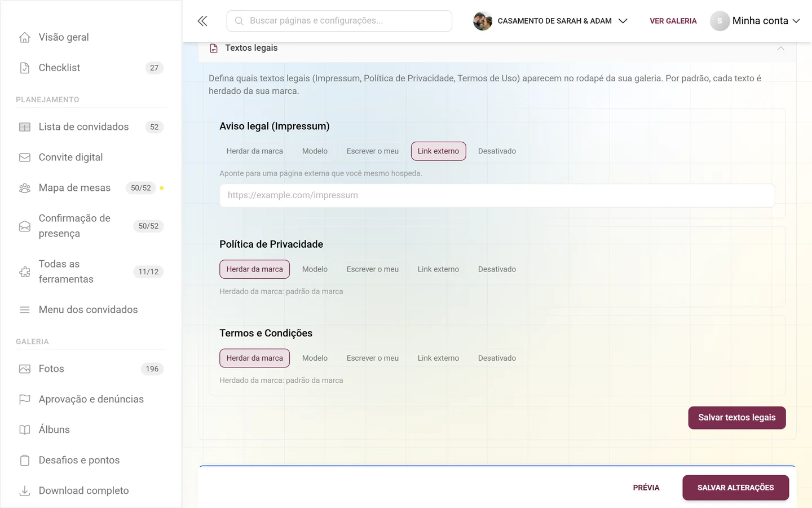Select Modelo for Aviso legal (Impressum)

tap(315, 151)
